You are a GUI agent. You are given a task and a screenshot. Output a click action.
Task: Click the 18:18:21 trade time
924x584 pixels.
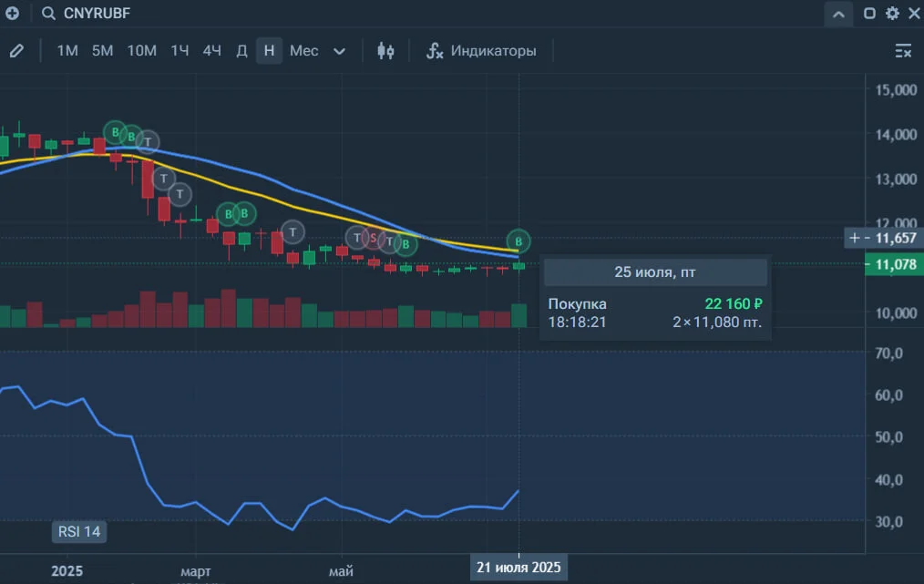[578, 323]
